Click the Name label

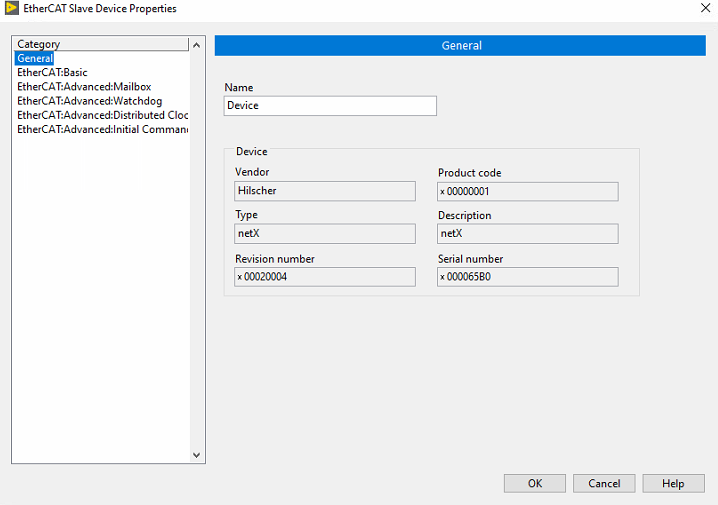pyautogui.click(x=239, y=87)
